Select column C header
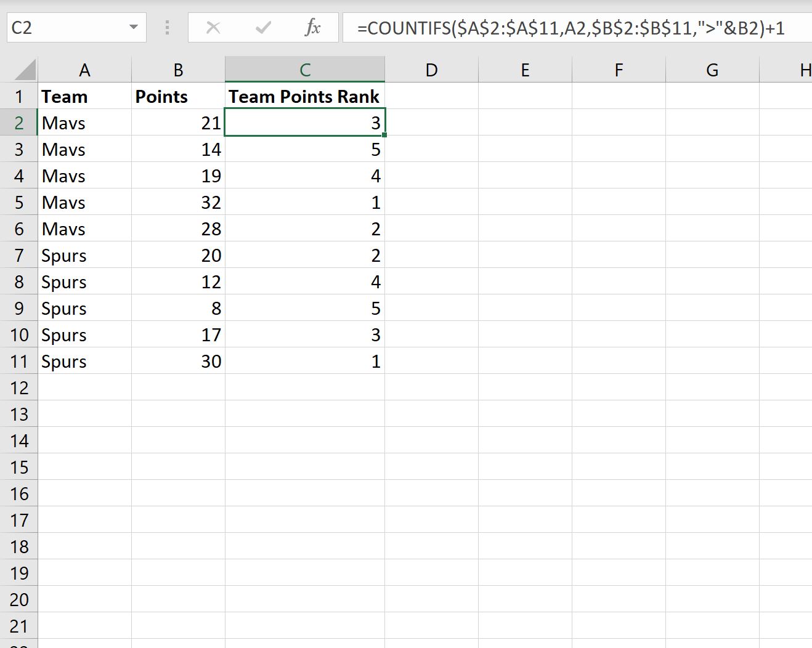 (305, 70)
